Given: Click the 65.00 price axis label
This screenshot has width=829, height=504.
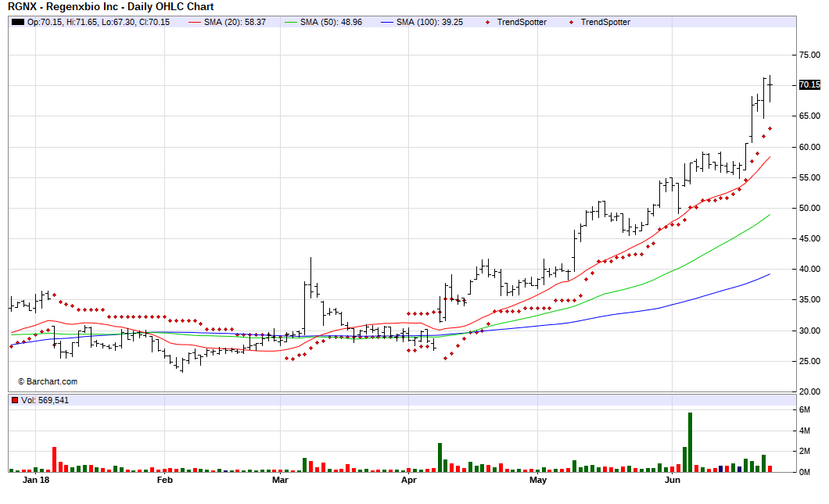Looking at the screenshot, I should coord(809,116).
